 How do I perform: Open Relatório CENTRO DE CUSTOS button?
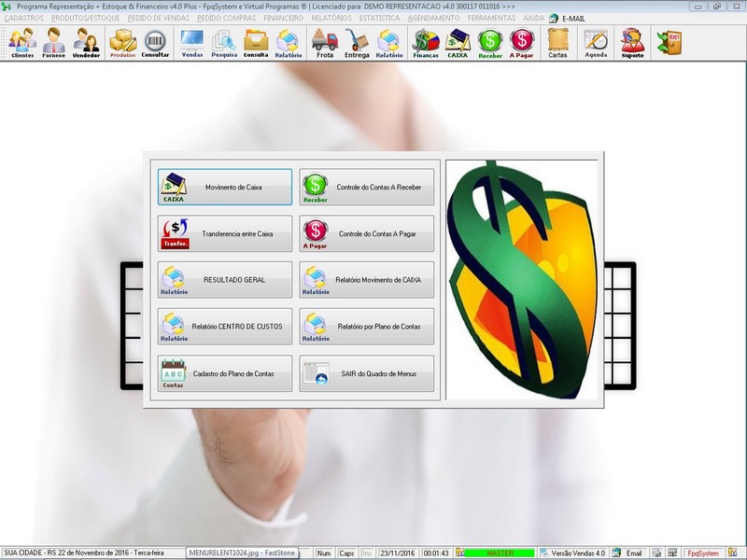click(x=225, y=327)
